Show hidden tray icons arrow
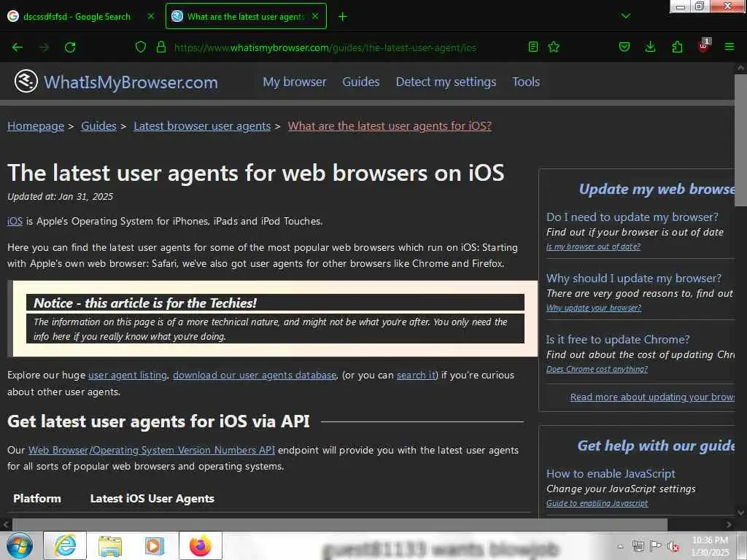This screenshot has width=747, height=560. coord(620,546)
